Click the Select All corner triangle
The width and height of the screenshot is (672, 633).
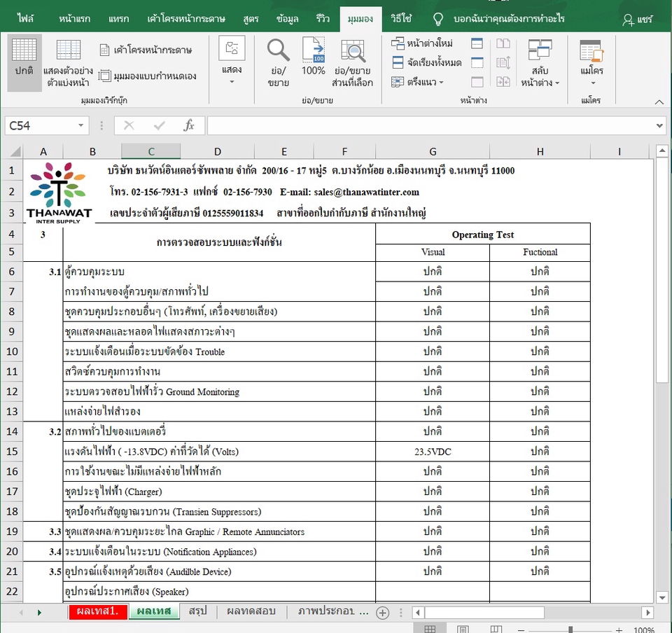coord(15,151)
